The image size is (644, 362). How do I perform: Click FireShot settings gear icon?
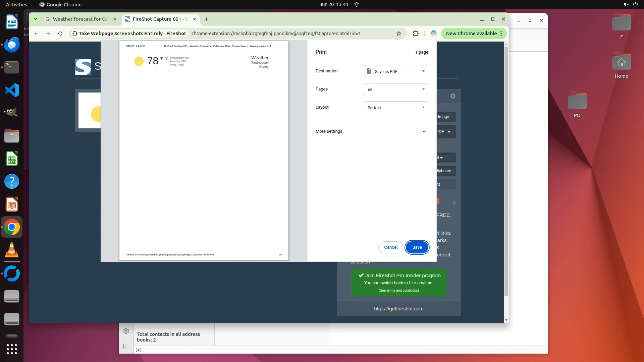tap(453, 96)
